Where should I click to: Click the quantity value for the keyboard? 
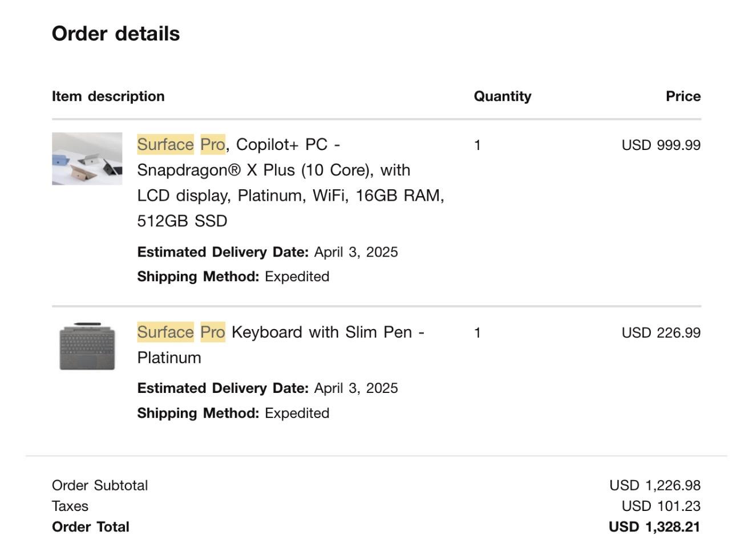point(477,333)
